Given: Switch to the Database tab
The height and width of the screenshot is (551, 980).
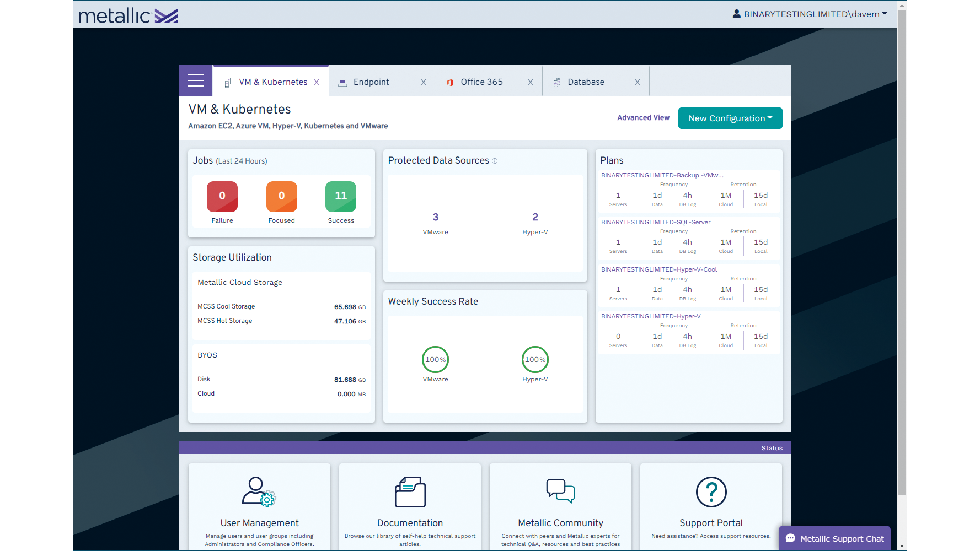Looking at the screenshot, I should [x=586, y=82].
